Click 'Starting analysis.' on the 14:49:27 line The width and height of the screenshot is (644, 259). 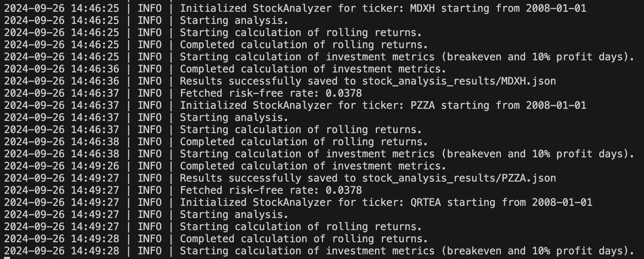pyautogui.click(x=234, y=214)
